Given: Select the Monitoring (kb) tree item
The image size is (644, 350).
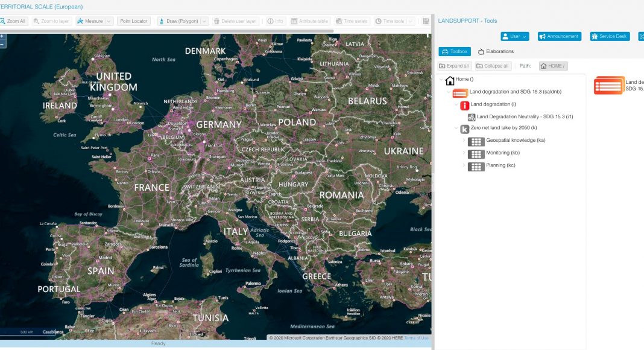Looking at the screenshot, I should 503,153.
